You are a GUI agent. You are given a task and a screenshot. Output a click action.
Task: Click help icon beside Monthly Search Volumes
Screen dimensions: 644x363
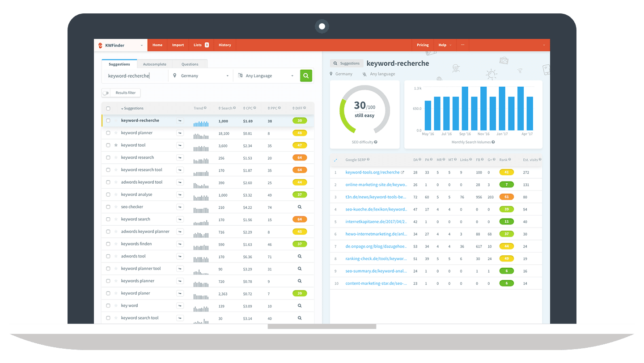[493, 142]
